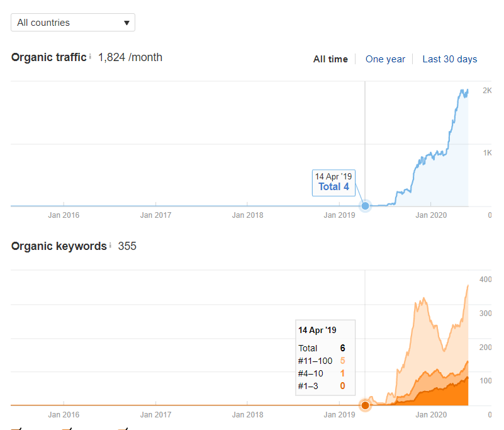The width and height of the screenshot is (504, 430).
Task: Open the All countries dropdown
Action: coord(73,23)
